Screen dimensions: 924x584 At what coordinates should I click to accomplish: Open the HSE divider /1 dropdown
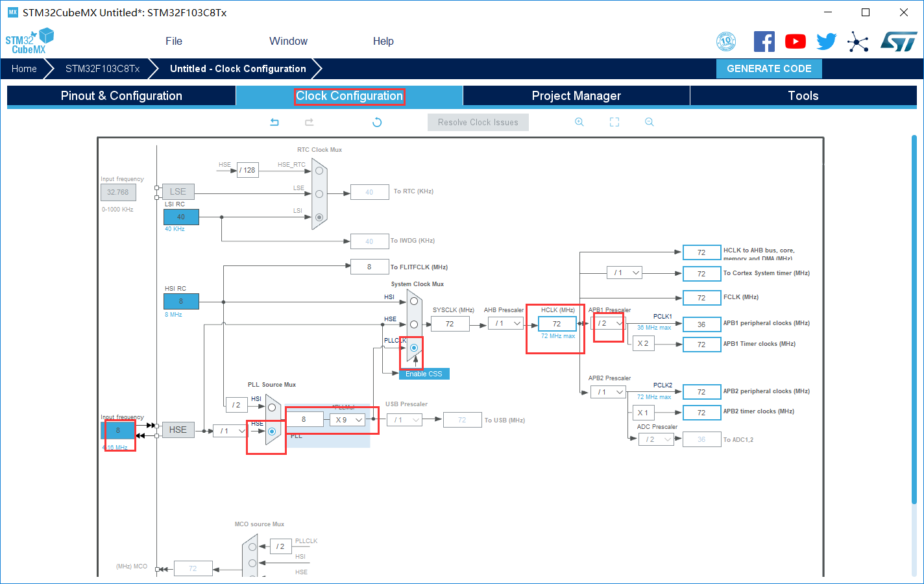[231, 431]
